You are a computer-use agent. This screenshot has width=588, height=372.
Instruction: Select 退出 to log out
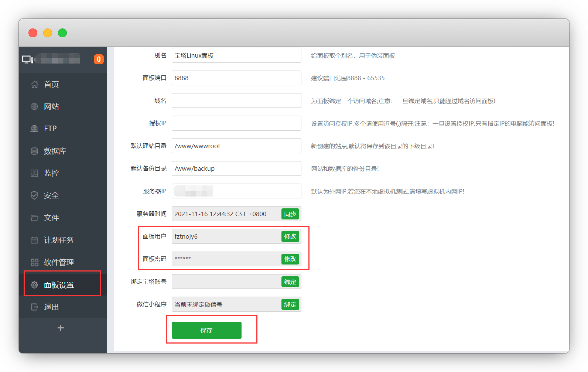[51, 307]
